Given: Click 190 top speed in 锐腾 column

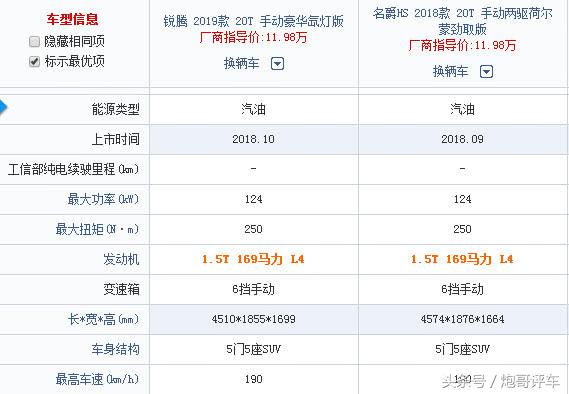Looking at the screenshot, I should [253, 379].
